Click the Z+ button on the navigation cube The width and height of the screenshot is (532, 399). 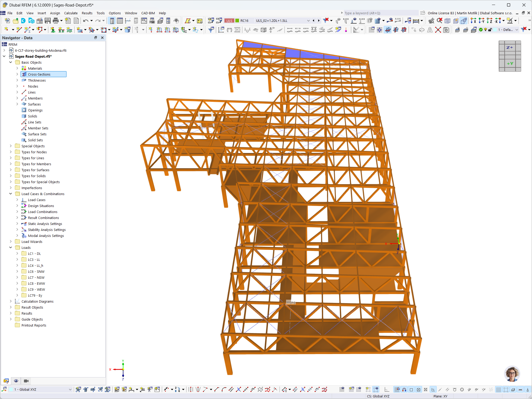(510, 47)
